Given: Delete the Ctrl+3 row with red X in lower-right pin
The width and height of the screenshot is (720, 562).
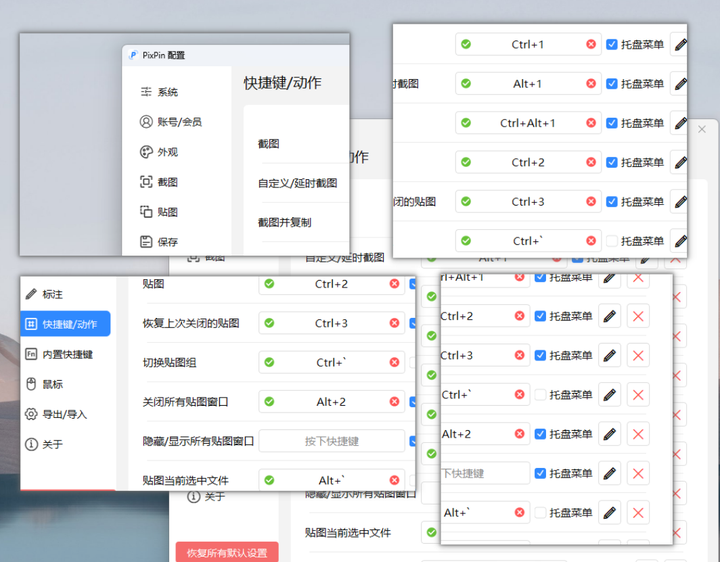Looking at the screenshot, I should [638, 355].
